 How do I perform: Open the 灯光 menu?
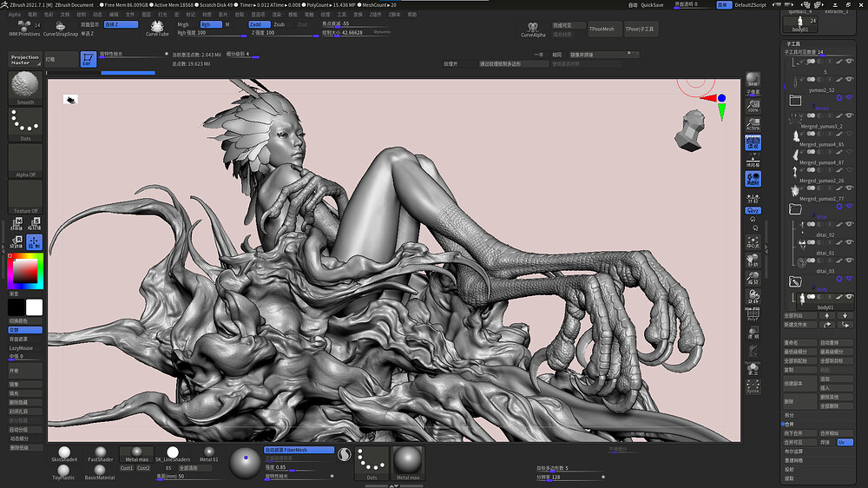click(x=162, y=15)
